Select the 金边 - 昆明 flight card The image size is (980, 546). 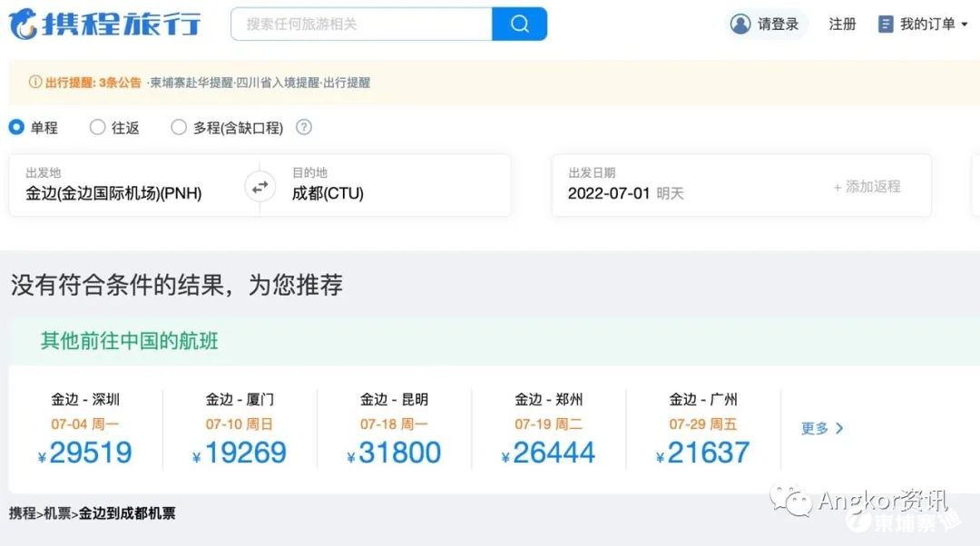[395, 430]
